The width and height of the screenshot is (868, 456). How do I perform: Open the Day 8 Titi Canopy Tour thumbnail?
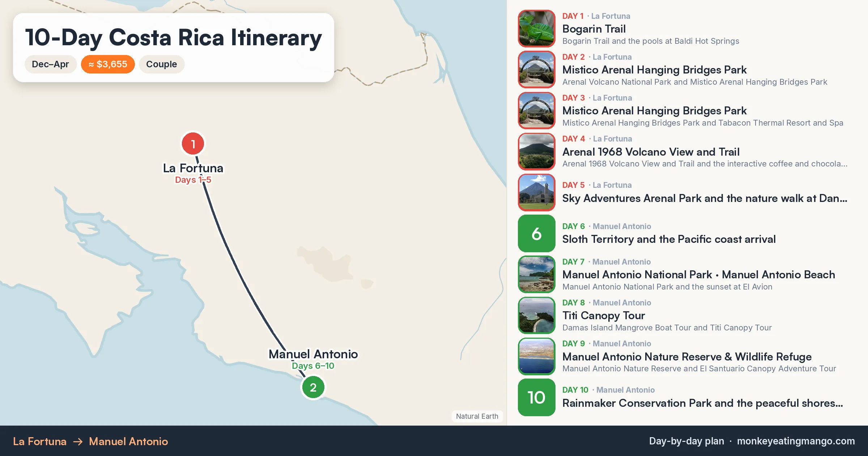pyautogui.click(x=536, y=315)
